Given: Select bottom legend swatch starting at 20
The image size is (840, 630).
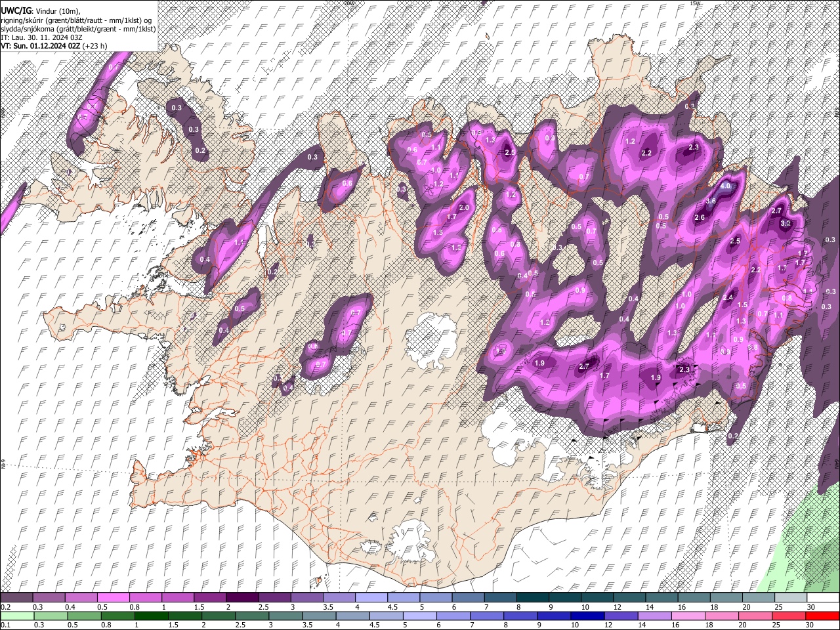Looking at the screenshot, I should (x=755, y=616).
